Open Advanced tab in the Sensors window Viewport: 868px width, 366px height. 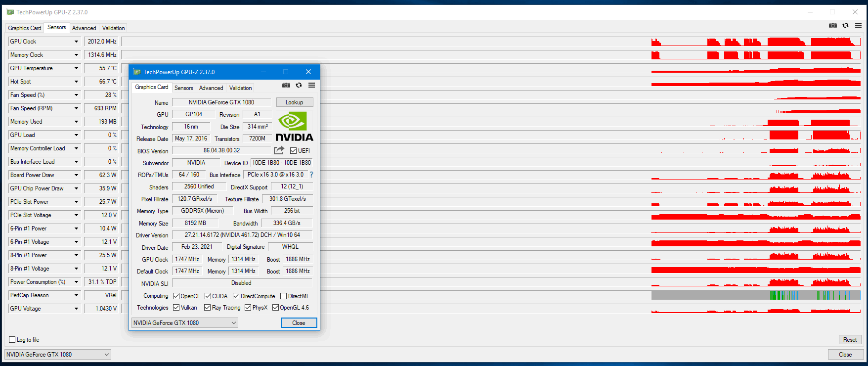click(x=84, y=28)
